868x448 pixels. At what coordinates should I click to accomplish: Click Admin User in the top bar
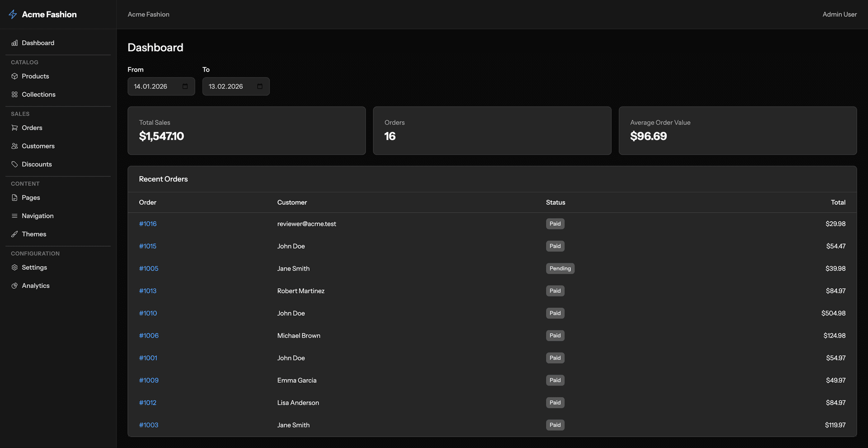[x=839, y=14]
